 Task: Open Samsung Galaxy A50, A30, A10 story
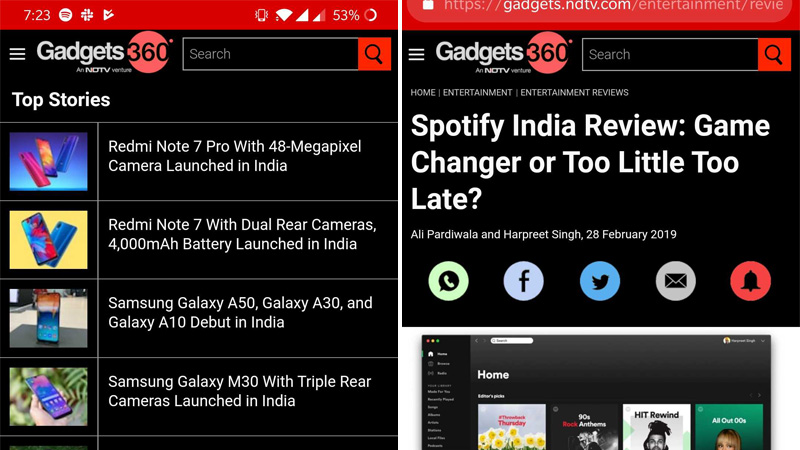click(240, 313)
